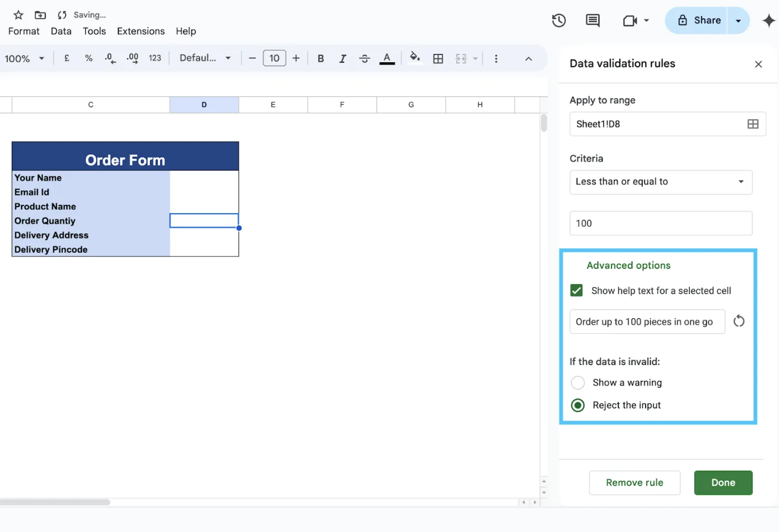Open the criteria dropdown Less than or equal to
Image resolution: width=779 pixels, height=532 pixels.
pos(660,182)
